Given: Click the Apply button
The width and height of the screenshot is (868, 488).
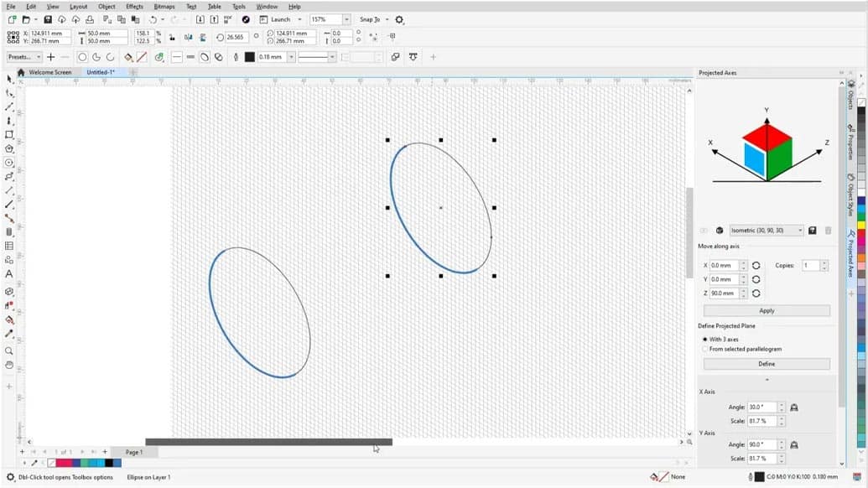Looking at the screenshot, I should (767, 310).
